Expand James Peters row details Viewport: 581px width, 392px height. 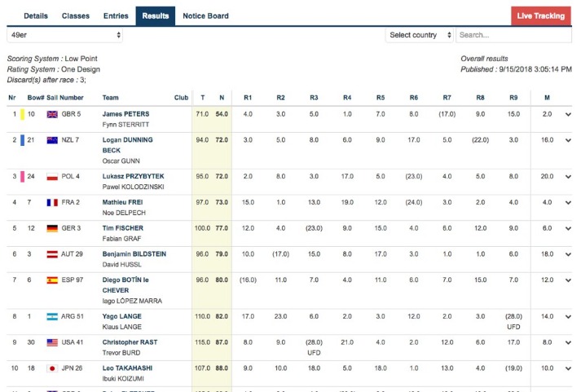point(568,114)
